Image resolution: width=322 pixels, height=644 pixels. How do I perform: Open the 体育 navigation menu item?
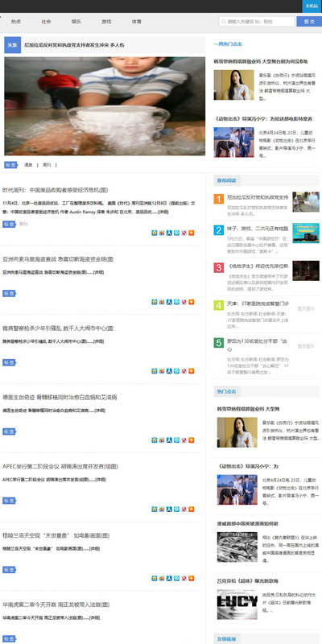tap(136, 22)
